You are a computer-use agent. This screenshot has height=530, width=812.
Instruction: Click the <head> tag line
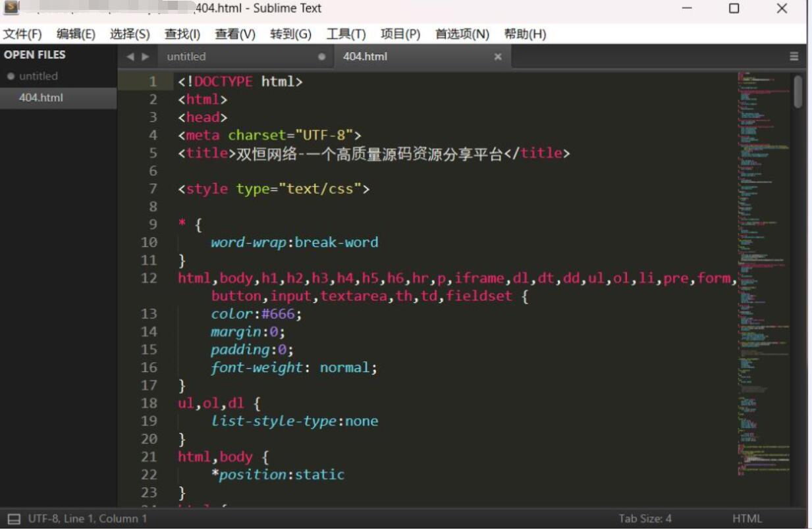tap(203, 118)
